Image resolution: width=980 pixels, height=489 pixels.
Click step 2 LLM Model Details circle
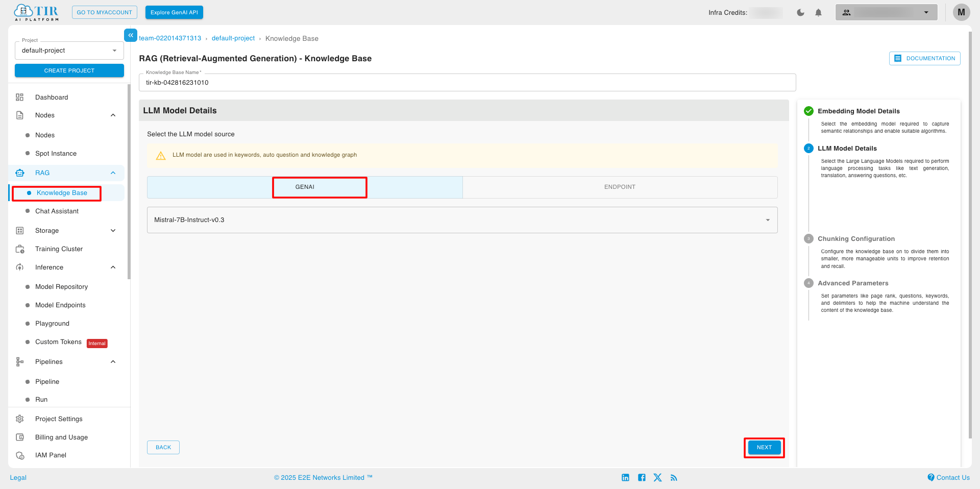(808, 148)
